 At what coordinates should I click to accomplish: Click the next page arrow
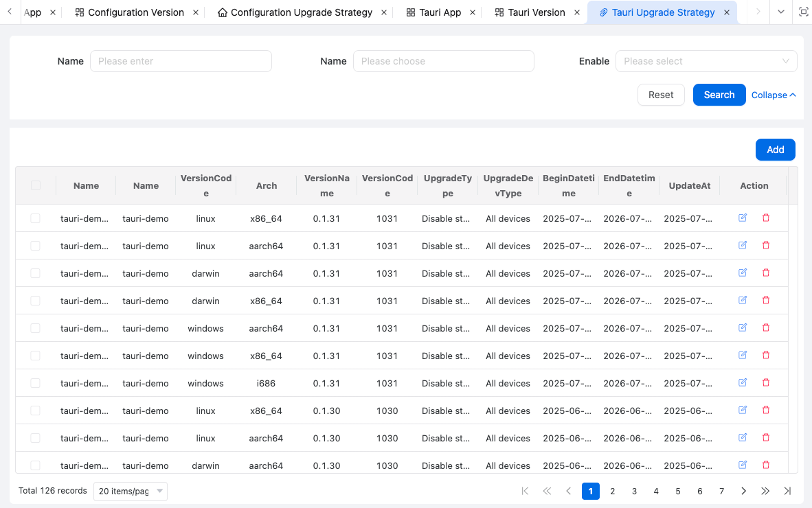(743, 491)
